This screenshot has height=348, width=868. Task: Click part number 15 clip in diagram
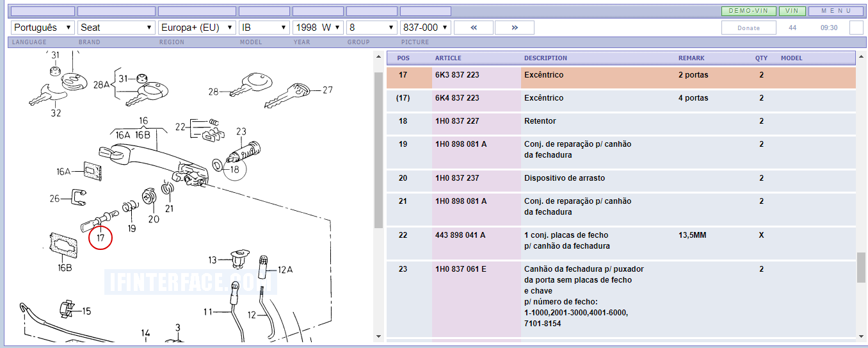[86, 311]
